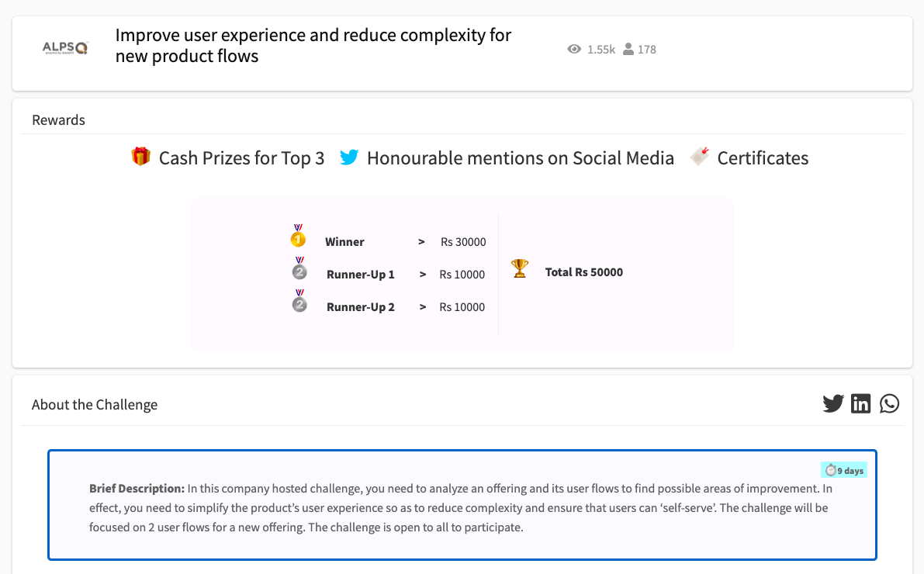Image resolution: width=924 pixels, height=574 pixels.
Task: Share challenge via WhatsApp
Action: pyautogui.click(x=889, y=404)
